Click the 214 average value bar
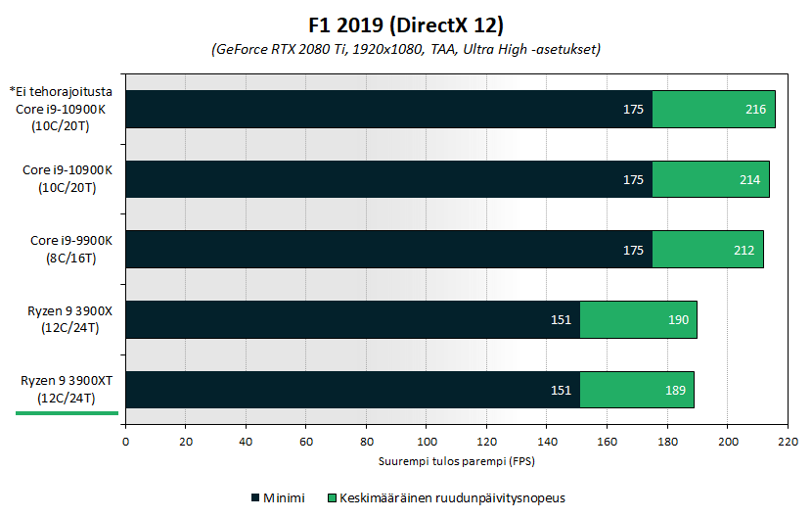 (711, 179)
